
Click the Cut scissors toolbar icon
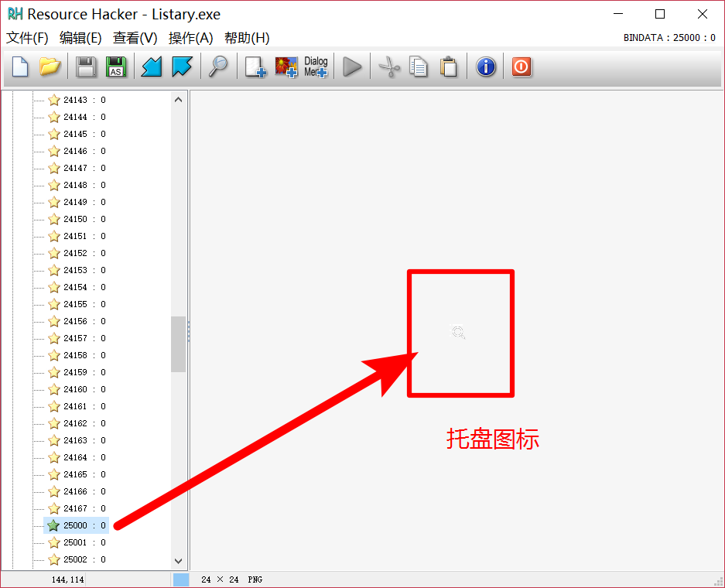389,67
